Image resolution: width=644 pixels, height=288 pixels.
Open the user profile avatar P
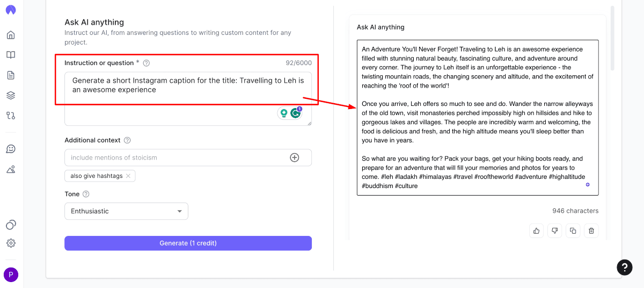click(x=11, y=275)
